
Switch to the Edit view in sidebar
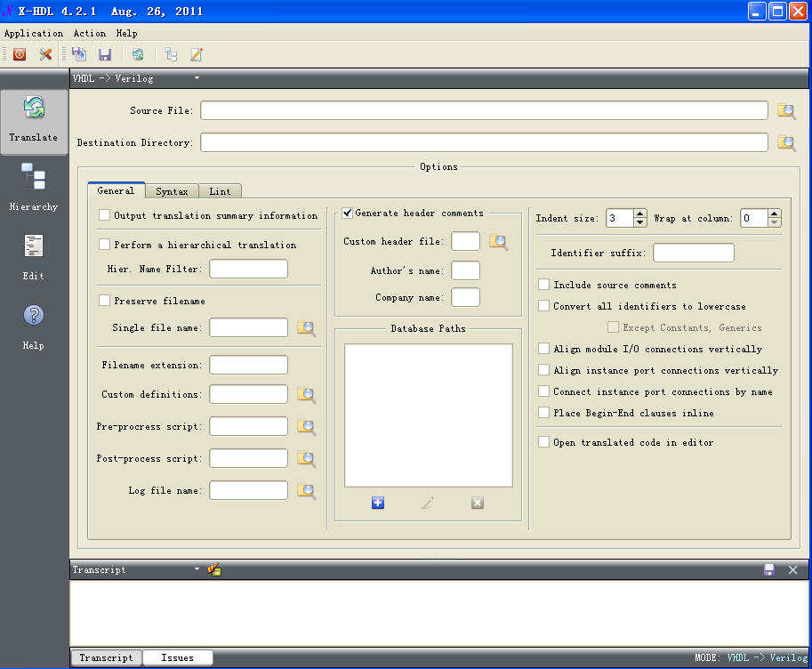[33, 256]
